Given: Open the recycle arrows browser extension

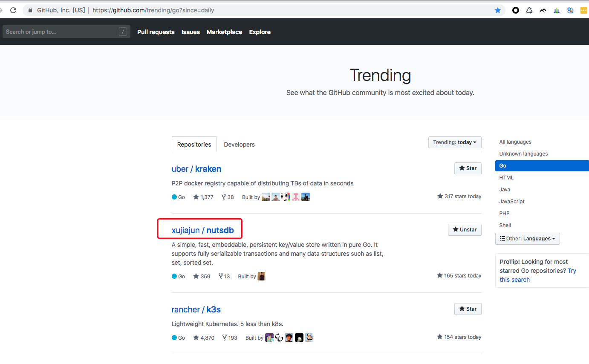Looking at the screenshot, I should point(529,10).
